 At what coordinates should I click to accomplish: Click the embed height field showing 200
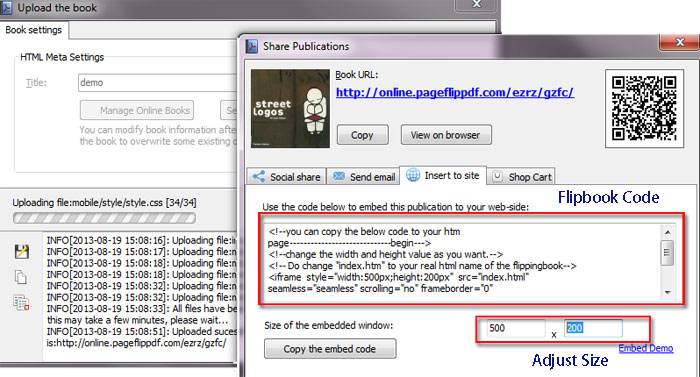pyautogui.click(x=593, y=328)
